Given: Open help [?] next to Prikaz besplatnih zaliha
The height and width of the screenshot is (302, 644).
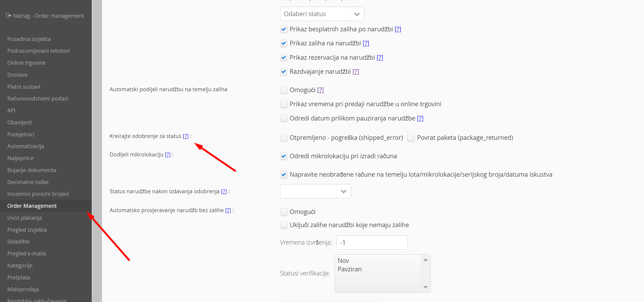Looking at the screenshot, I should [397, 29].
